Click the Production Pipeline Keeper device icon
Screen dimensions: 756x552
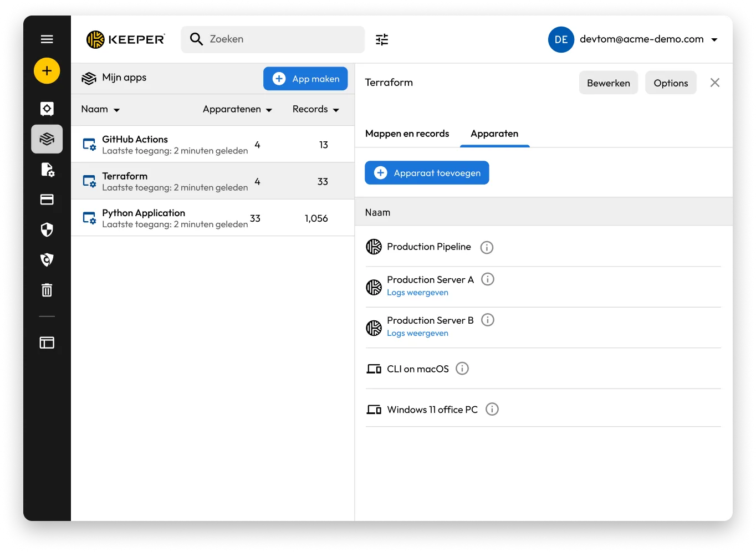click(374, 247)
